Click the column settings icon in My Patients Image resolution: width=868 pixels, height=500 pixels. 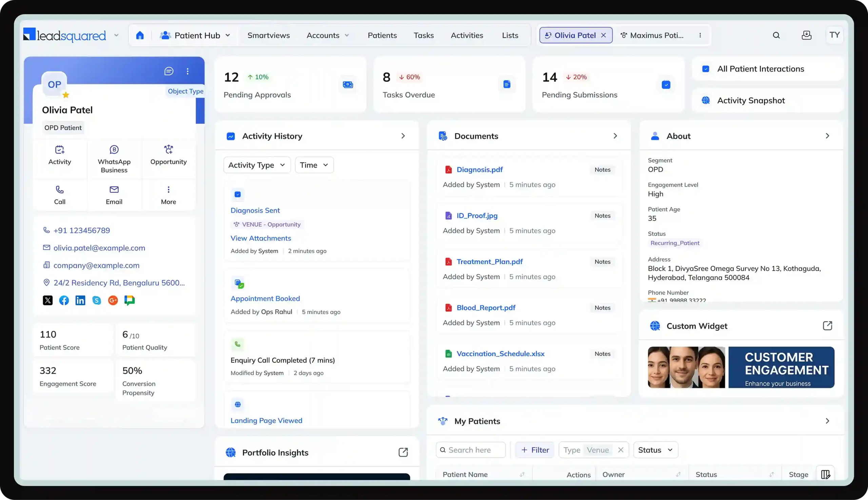[x=825, y=474]
